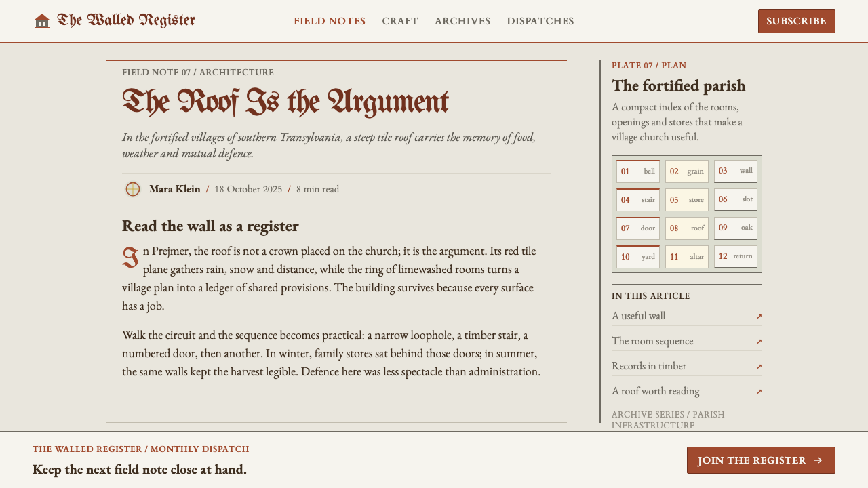
Task: Click the church building logo icon
Action: [42, 21]
